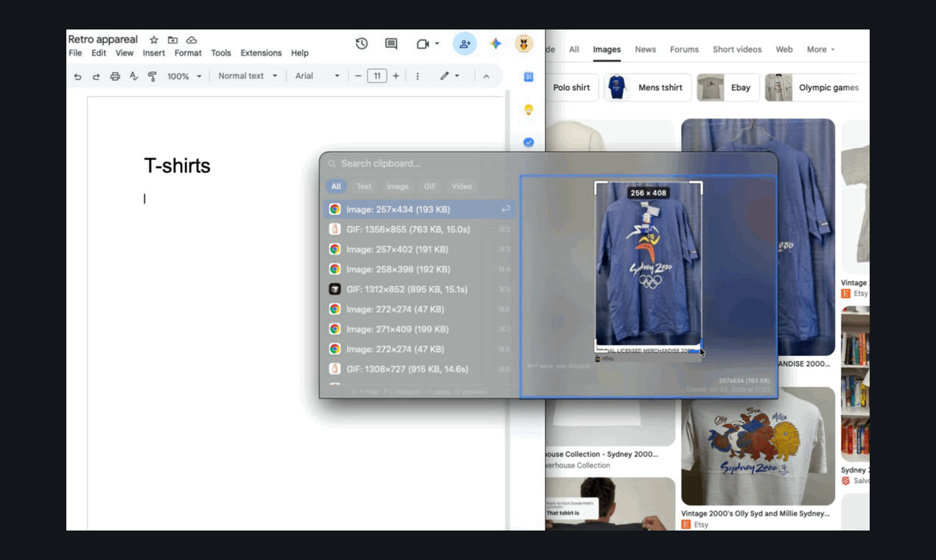Star the Retro appareal document
Viewport: 936px width, 560px height.
click(x=154, y=40)
